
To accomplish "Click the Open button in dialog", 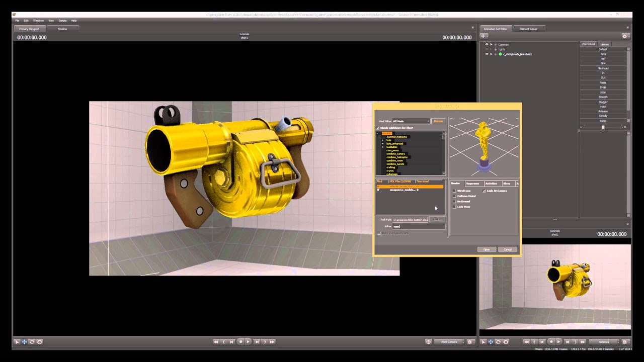I will [487, 249].
